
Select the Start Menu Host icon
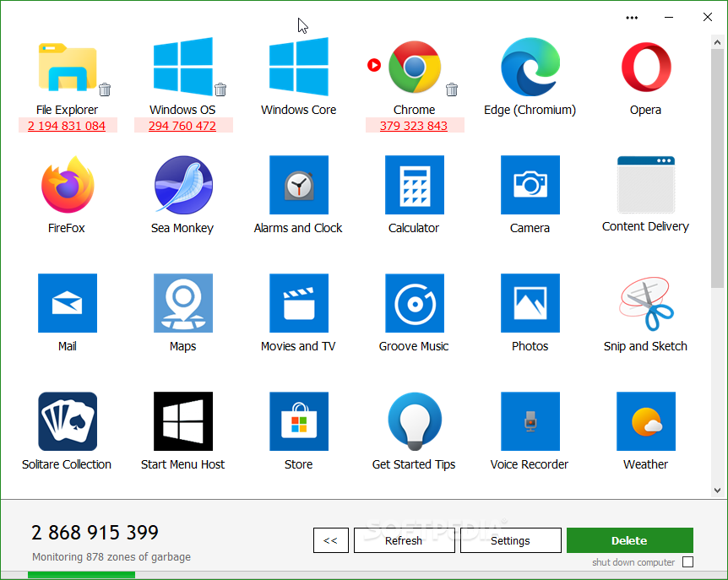[183, 421]
